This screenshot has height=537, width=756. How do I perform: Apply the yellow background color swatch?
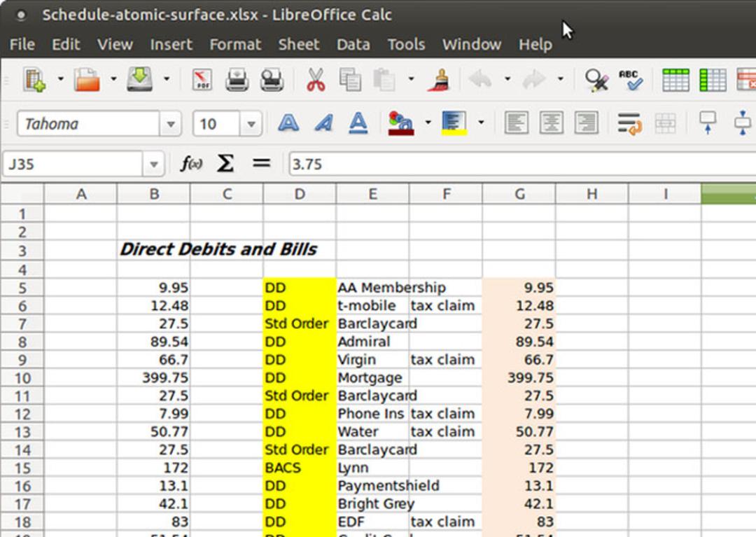(x=454, y=123)
